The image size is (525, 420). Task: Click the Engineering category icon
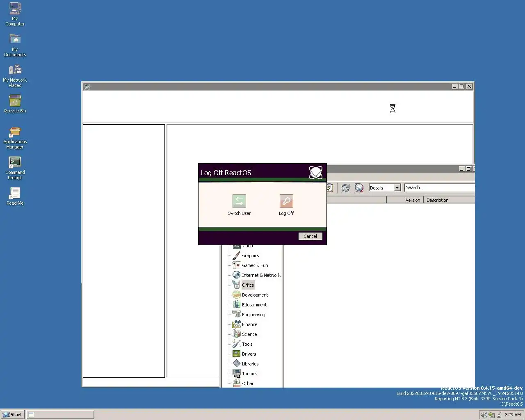[x=236, y=315]
